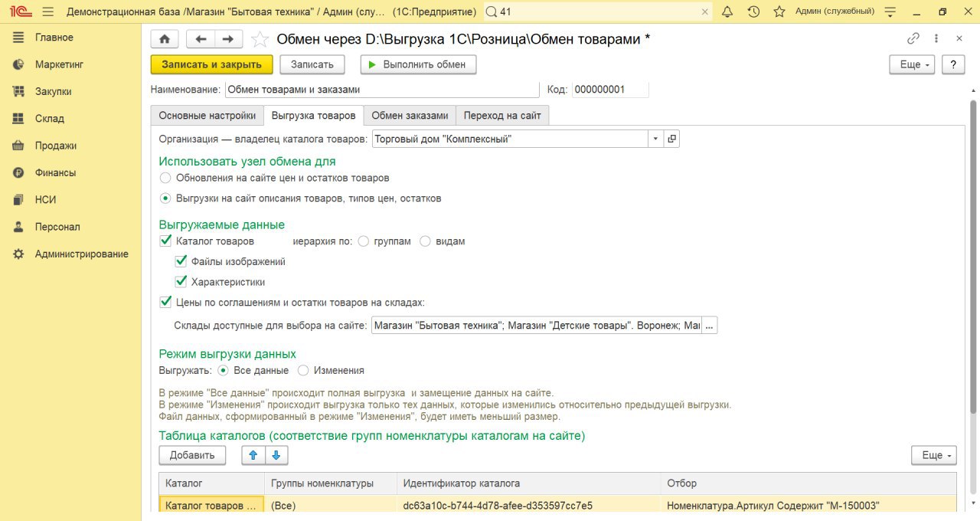980x521 pixels.
Task: Move catalog row up with blue arrow
Action: point(253,455)
